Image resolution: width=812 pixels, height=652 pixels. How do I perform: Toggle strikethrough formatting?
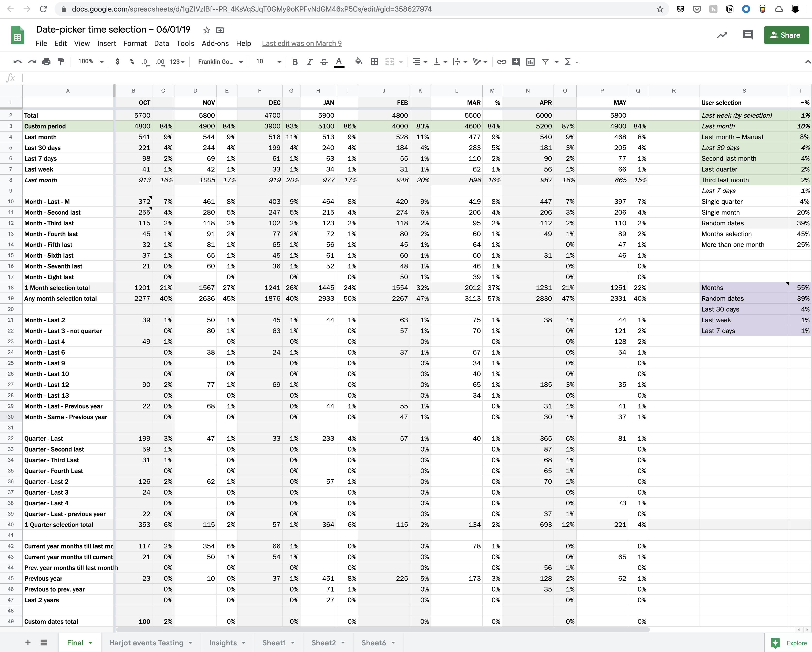point(324,62)
